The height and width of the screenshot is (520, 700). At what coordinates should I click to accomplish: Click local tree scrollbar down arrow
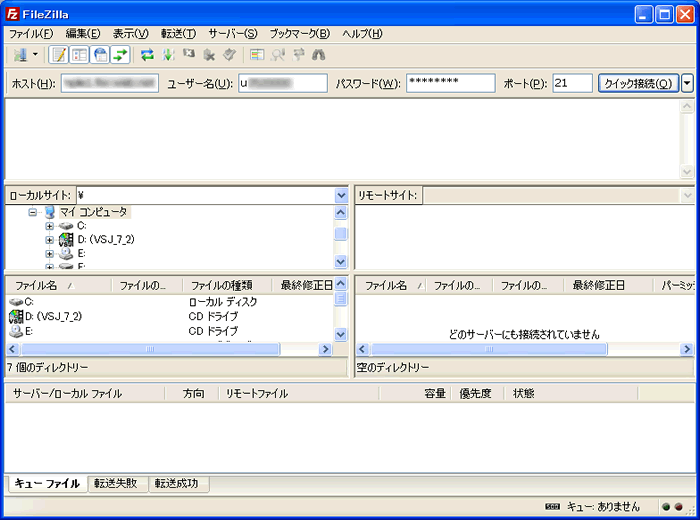[x=341, y=262]
